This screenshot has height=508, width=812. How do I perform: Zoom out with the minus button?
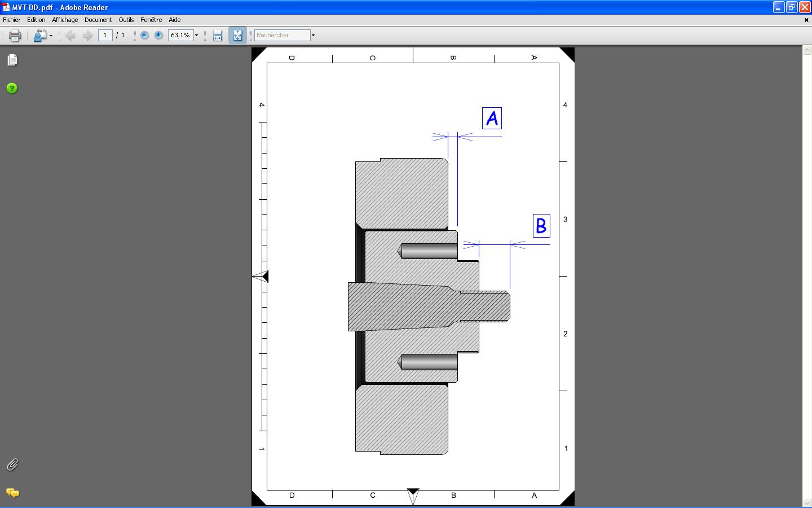(144, 35)
